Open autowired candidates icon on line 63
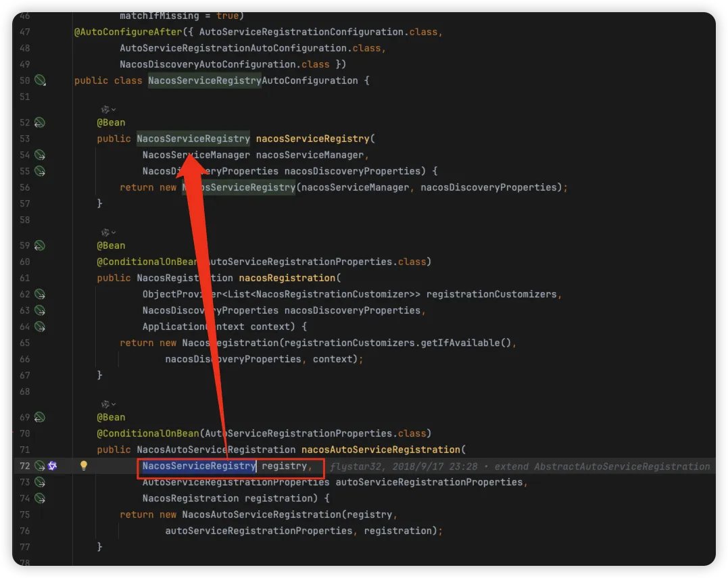 click(40, 310)
